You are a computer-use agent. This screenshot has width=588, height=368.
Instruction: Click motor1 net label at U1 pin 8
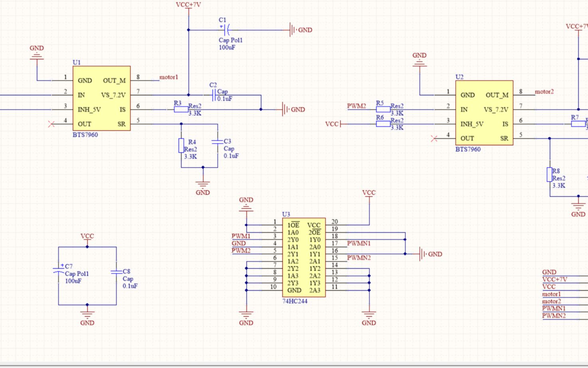point(169,77)
